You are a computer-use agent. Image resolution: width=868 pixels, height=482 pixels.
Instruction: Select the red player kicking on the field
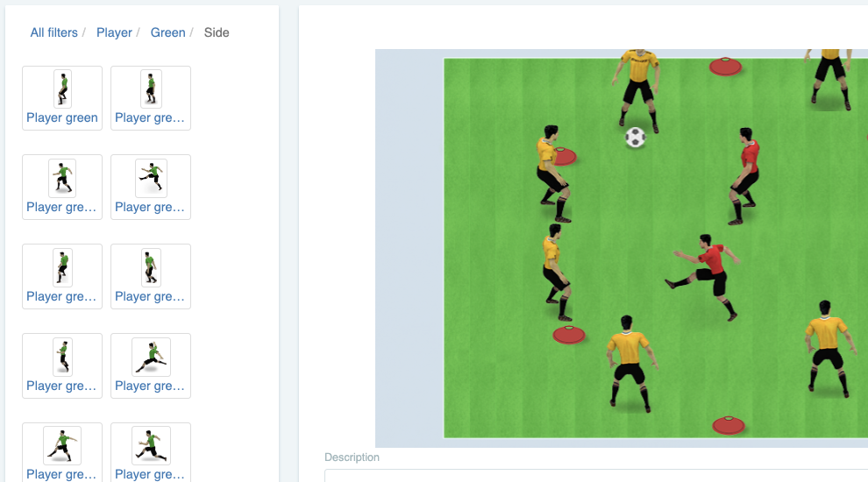click(x=703, y=277)
